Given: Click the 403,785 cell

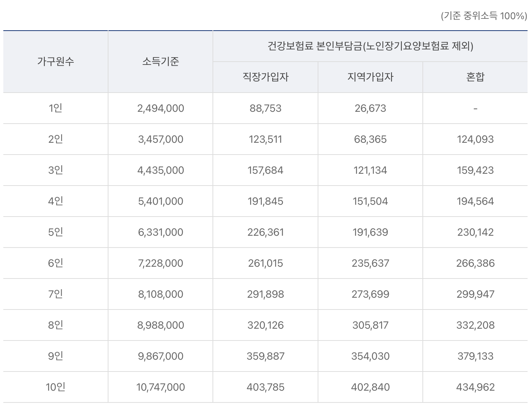Looking at the screenshot, I should click(x=265, y=387).
